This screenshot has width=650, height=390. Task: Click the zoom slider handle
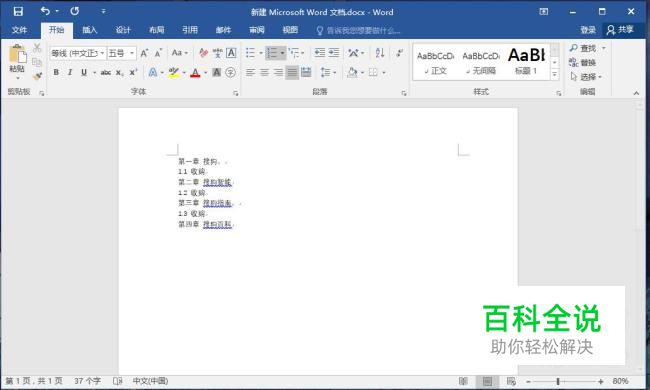pos(558,381)
